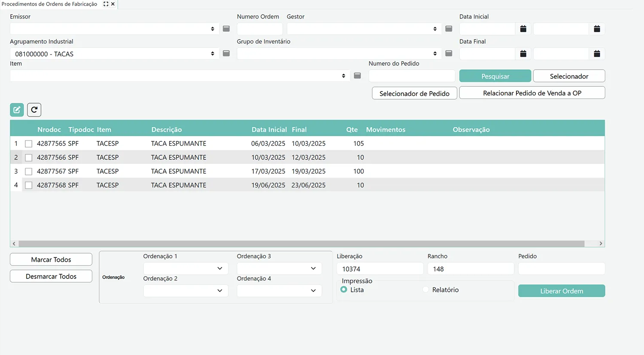Screen dimensions: 644x355
Task: Open first Data Final calendar icon
Action: [x=523, y=54]
